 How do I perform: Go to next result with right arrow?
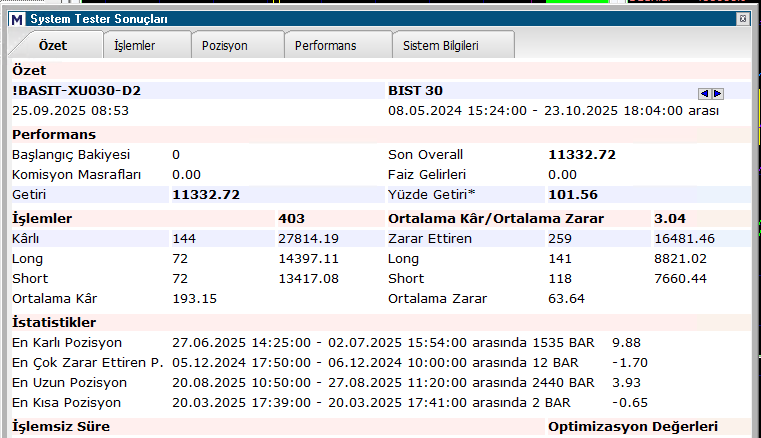(717, 94)
